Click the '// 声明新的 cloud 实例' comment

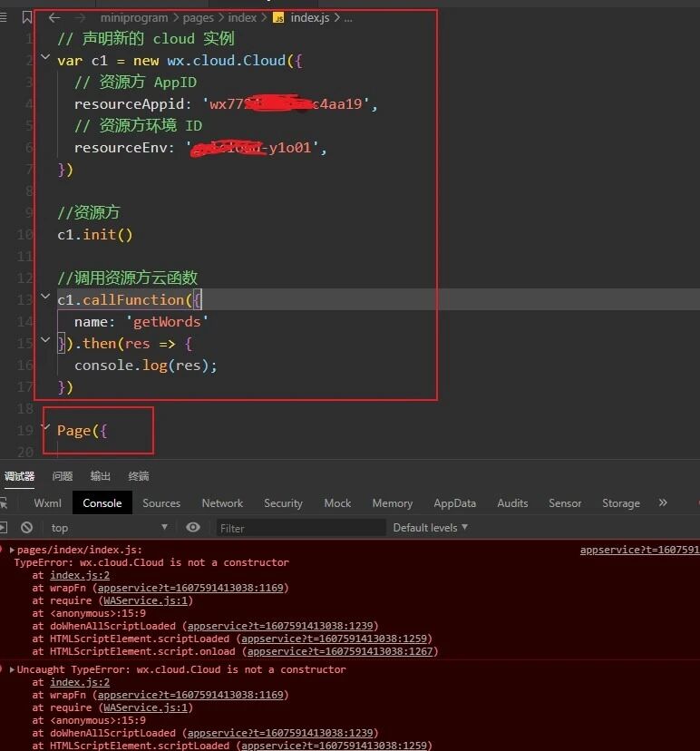[146, 38]
